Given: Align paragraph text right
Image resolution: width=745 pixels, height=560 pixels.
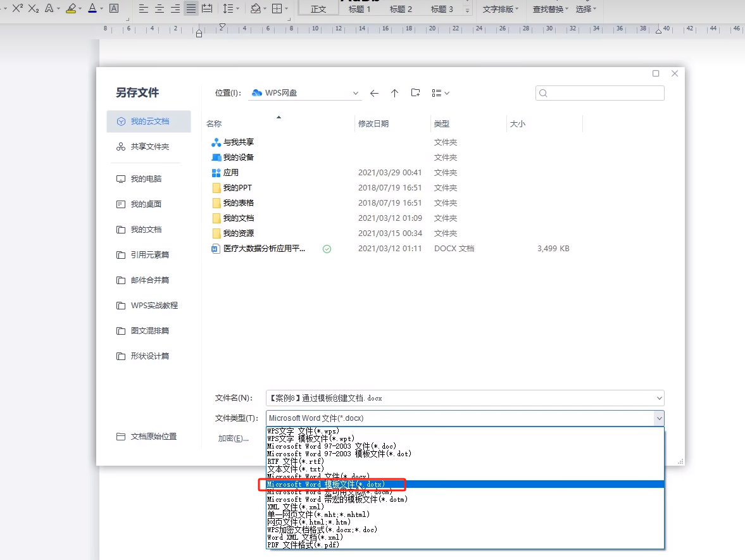Looking at the screenshot, I should tap(175, 9).
